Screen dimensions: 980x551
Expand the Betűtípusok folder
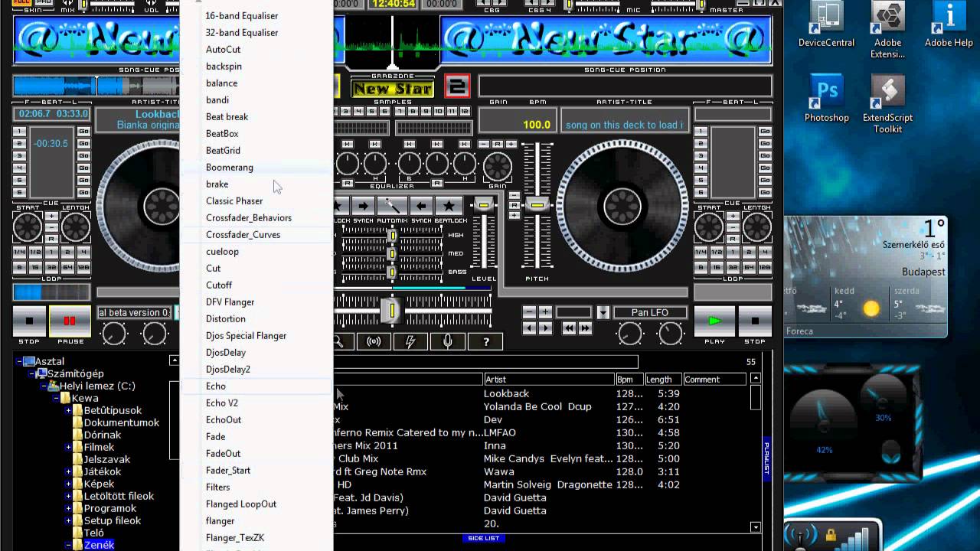pos(68,410)
